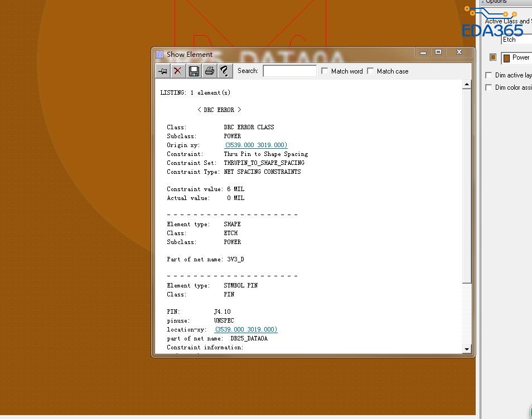The height and width of the screenshot is (419, 532).
Task: Open the Power subclass dropdown
Action: tap(517, 58)
